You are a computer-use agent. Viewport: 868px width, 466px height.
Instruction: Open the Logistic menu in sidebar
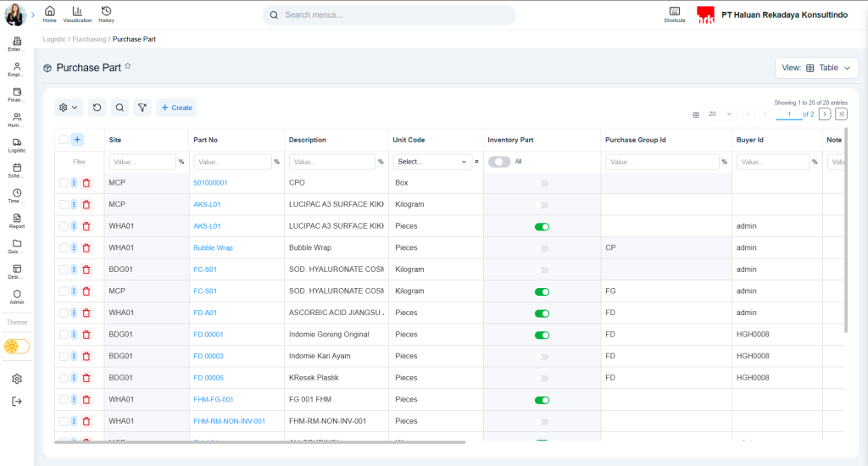point(17,145)
